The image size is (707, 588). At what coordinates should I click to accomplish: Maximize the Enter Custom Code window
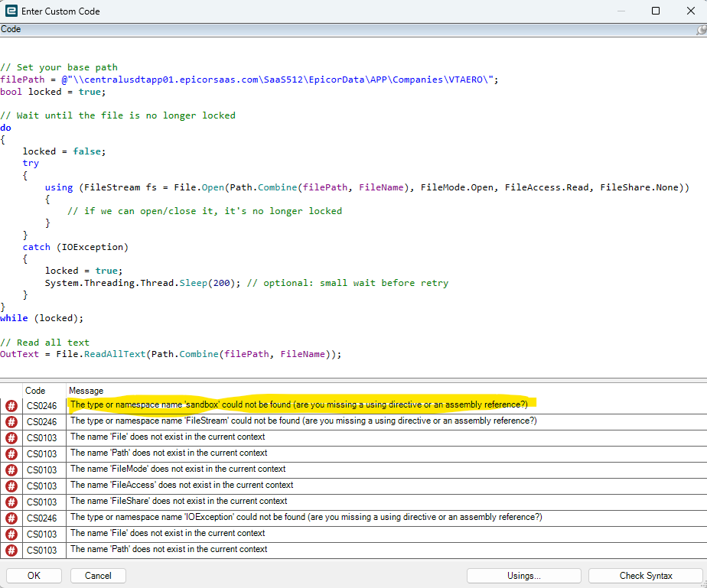point(656,11)
